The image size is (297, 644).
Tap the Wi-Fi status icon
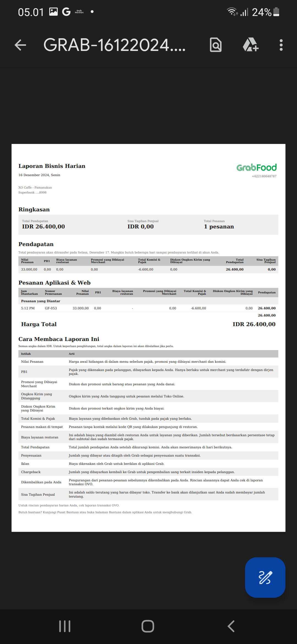coord(232,12)
